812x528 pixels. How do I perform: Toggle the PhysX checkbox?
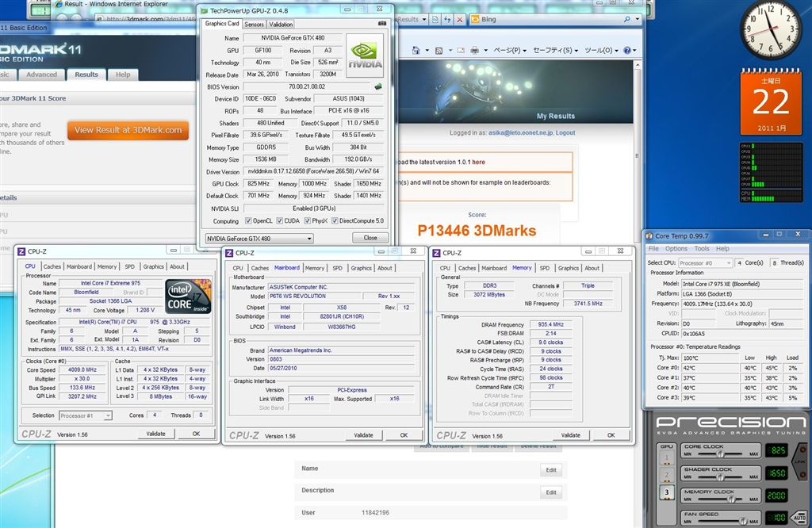[306, 221]
